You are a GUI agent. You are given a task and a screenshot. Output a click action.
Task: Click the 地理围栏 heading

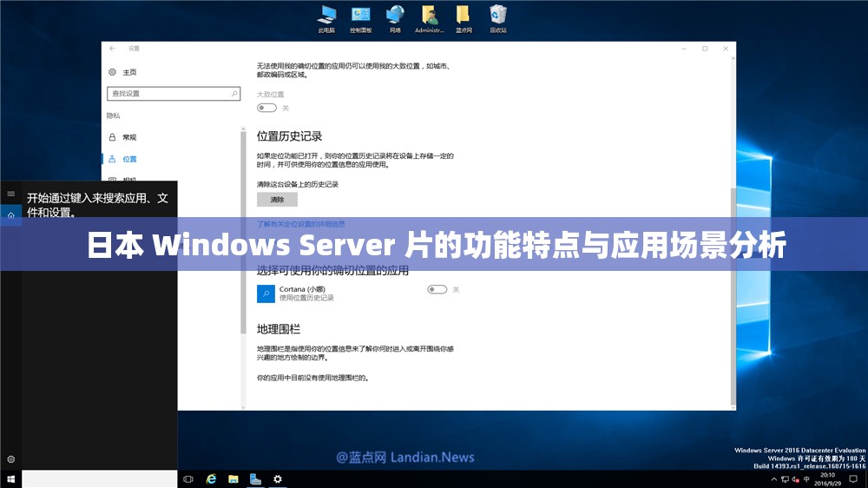(279, 329)
